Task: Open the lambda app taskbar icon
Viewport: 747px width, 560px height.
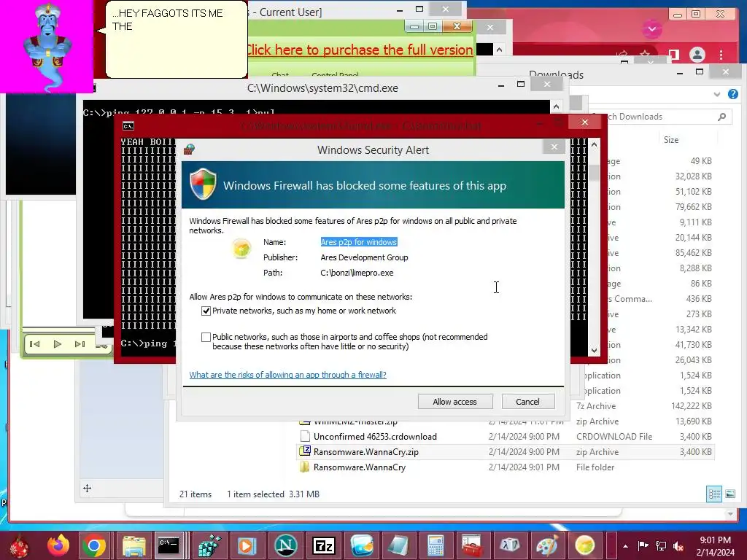Action: (x=509, y=545)
